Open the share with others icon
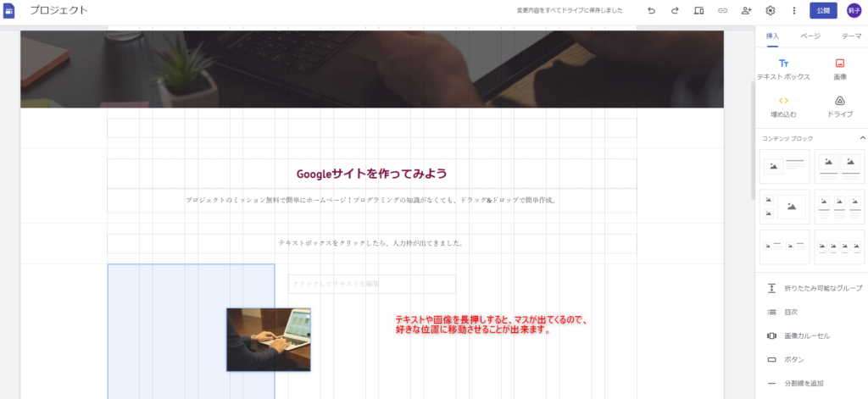 [746, 11]
